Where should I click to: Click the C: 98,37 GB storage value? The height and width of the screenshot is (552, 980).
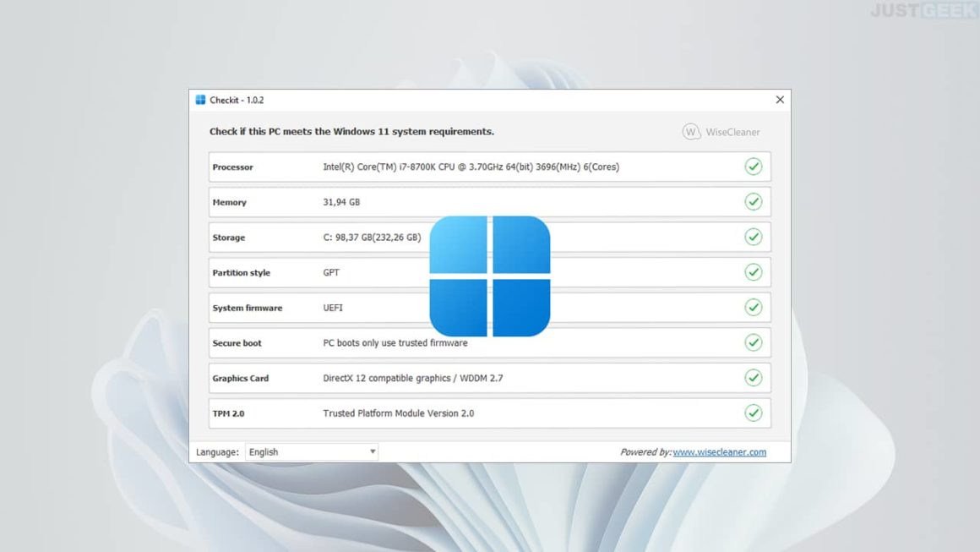coord(372,238)
